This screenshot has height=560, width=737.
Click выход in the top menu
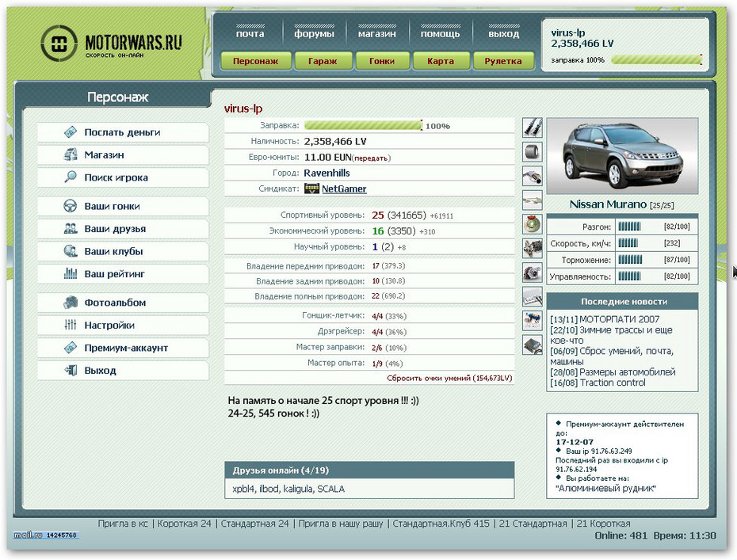coord(503,34)
